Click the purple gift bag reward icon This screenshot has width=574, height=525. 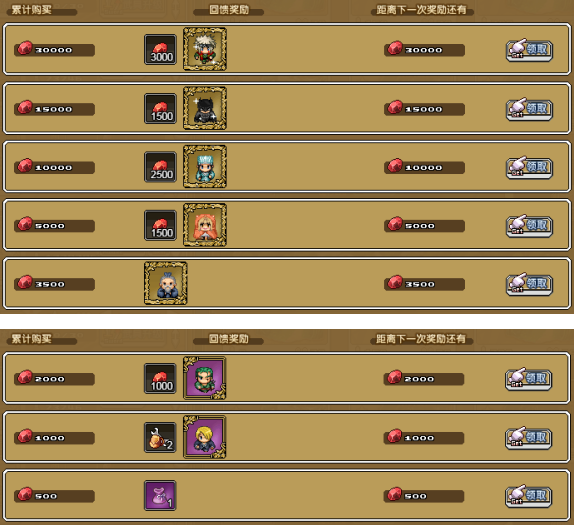[x=160, y=495]
